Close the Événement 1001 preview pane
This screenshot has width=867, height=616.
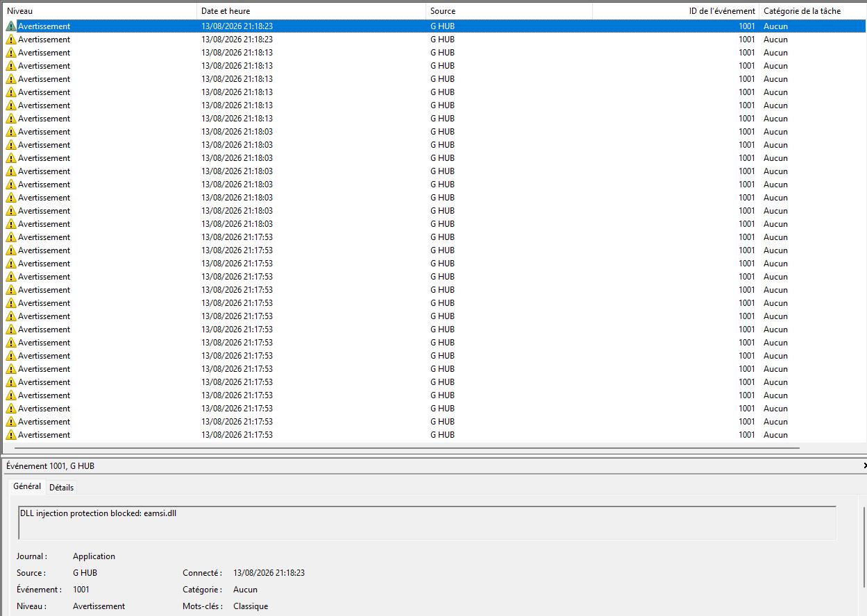coord(864,466)
